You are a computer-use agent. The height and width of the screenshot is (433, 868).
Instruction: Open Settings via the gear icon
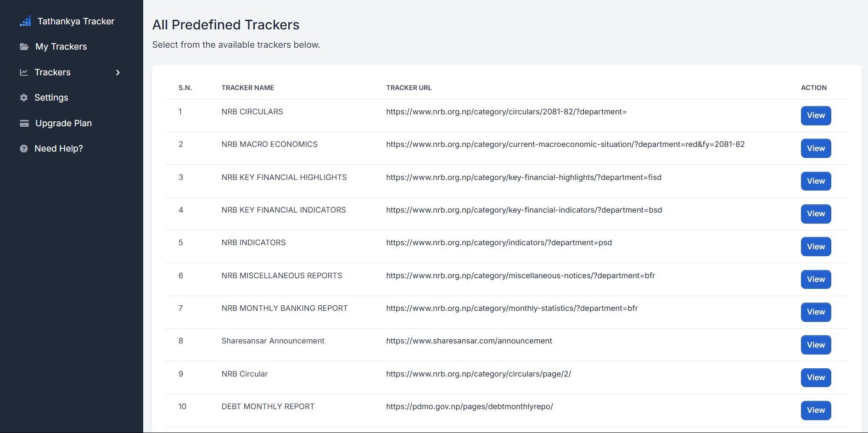24,97
